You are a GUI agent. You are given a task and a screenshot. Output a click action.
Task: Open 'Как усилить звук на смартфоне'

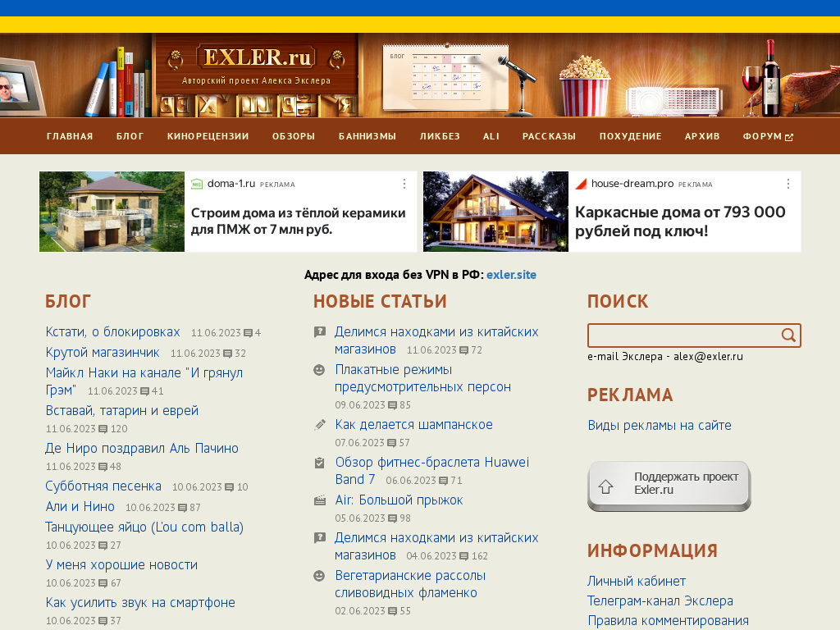click(140, 603)
